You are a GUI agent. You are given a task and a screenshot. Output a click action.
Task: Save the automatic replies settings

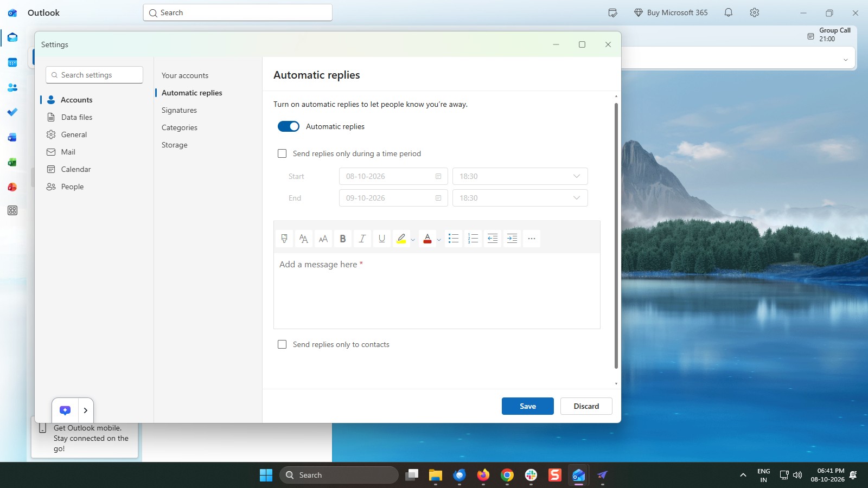click(528, 406)
